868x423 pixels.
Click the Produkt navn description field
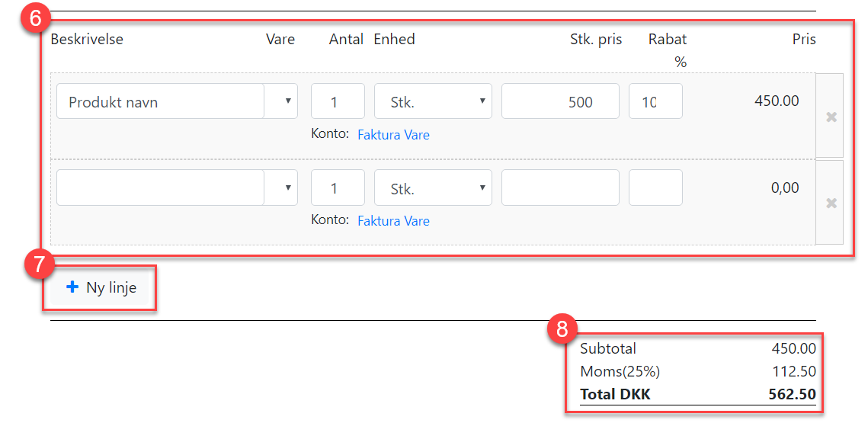161,101
